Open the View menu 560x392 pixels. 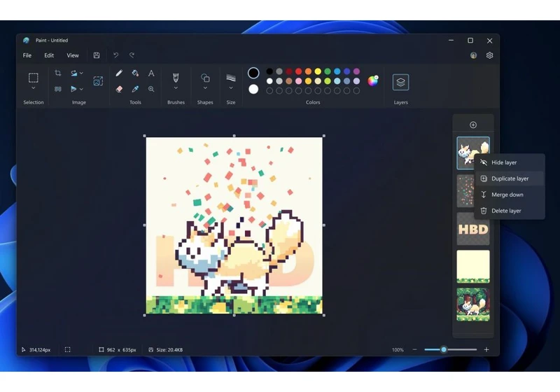(73, 55)
